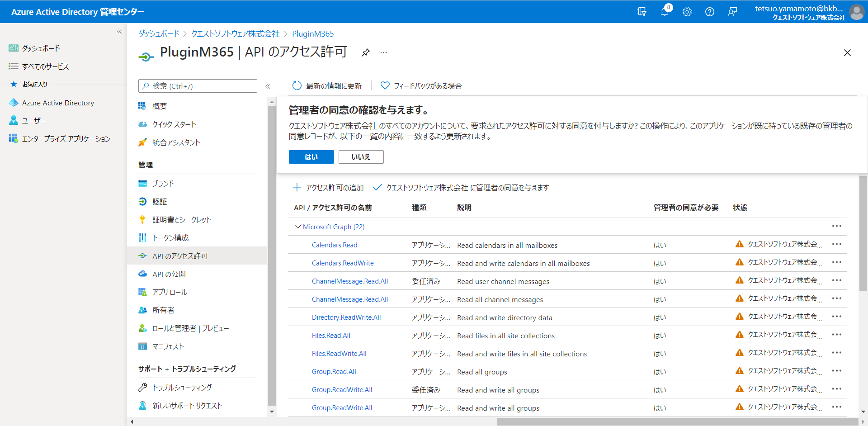Click クエストソフトウェア株式会社 breadcrumb link
The height and width of the screenshot is (426, 868).
[236, 33]
